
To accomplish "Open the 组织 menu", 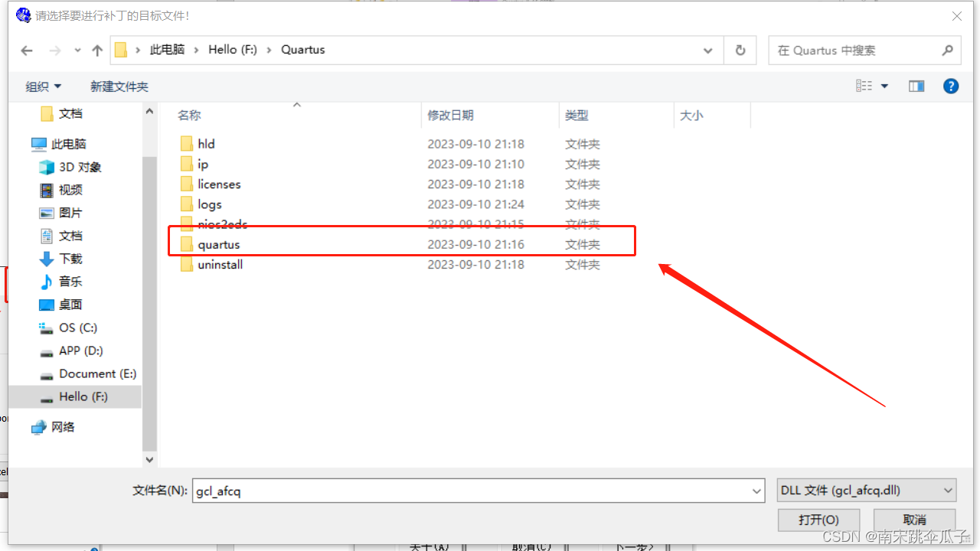I will [44, 86].
